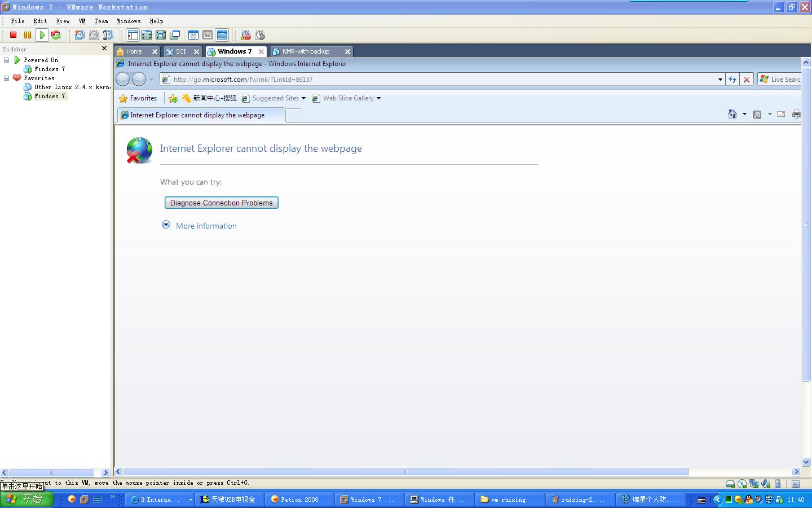Image resolution: width=812 pixels, height=508 pixels.
Task: Take a snapshot using the snapshot icon
Action: pyautogui.click(x=80, y=35)
